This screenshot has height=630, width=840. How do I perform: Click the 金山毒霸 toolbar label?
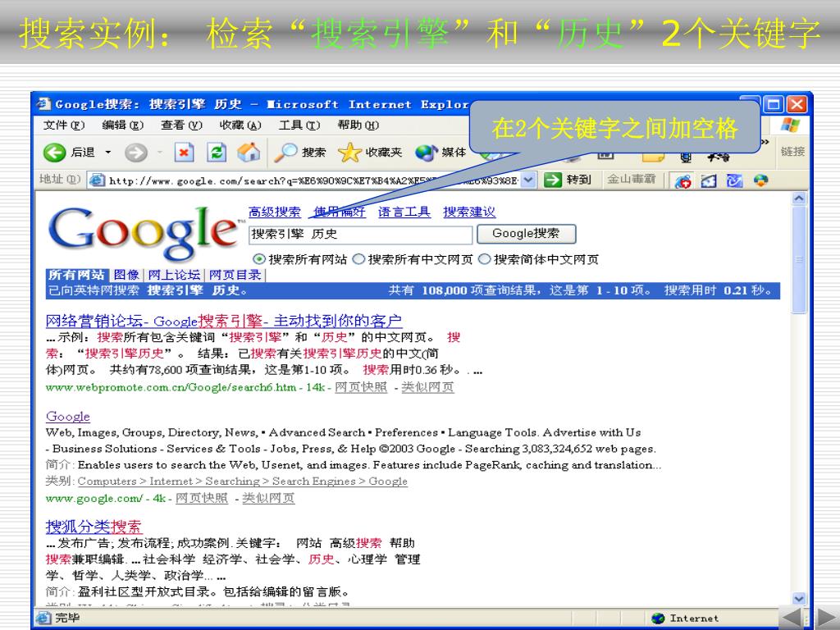coord(631,179)
